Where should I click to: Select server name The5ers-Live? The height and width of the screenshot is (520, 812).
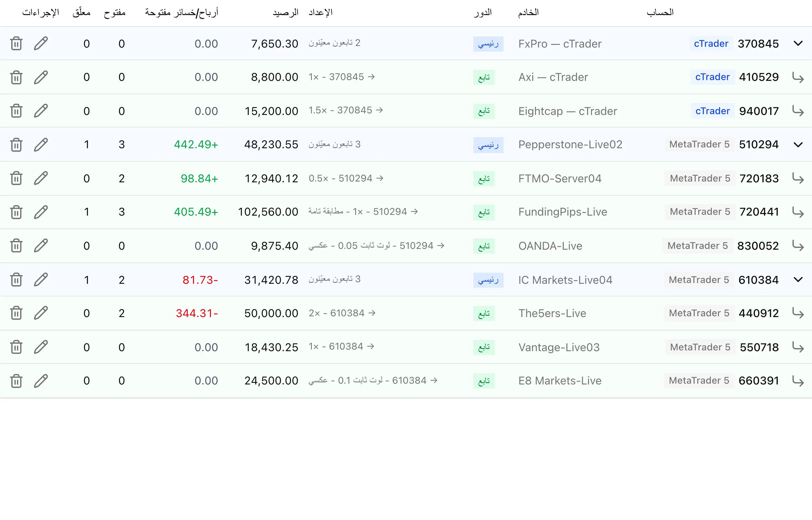click(552, 313)
